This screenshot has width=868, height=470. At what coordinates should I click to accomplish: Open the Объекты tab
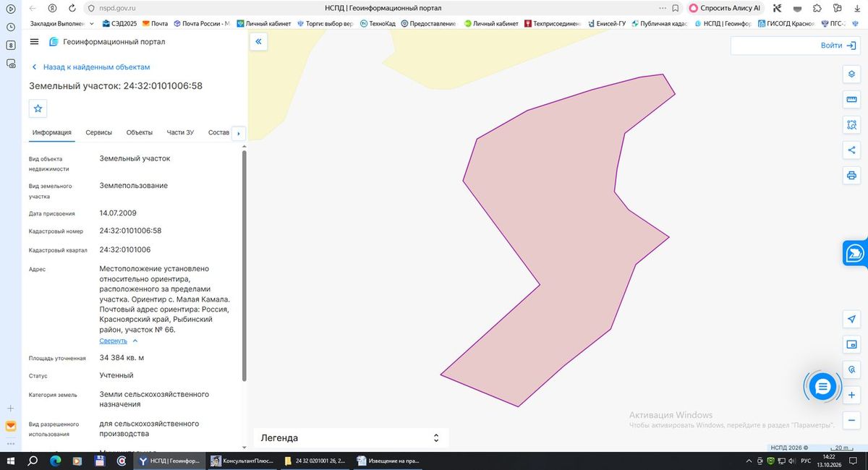tap(140, 132)
